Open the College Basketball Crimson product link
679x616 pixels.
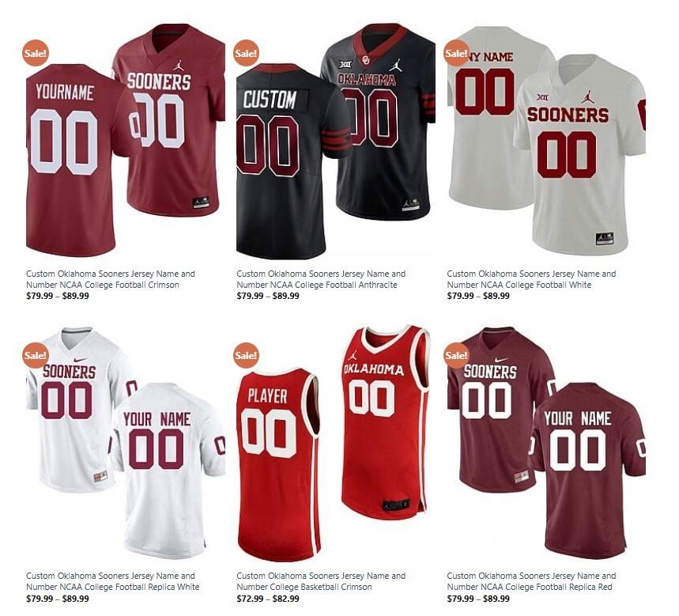pyautogui.click(x=321, y=581)
